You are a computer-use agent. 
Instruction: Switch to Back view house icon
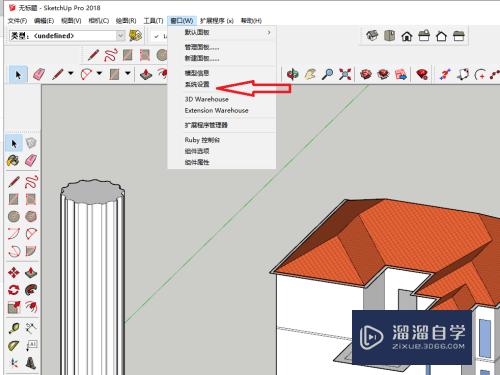click(441, 36)
